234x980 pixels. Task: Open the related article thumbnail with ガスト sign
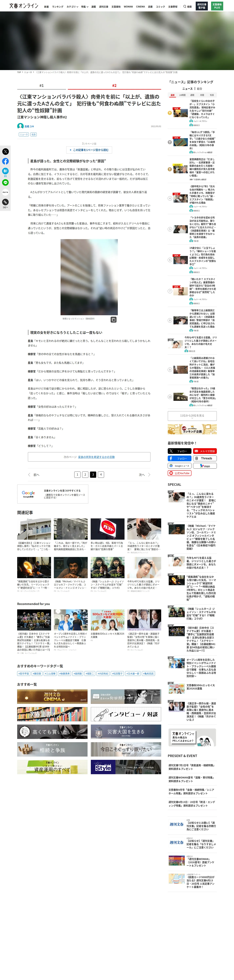108,529
